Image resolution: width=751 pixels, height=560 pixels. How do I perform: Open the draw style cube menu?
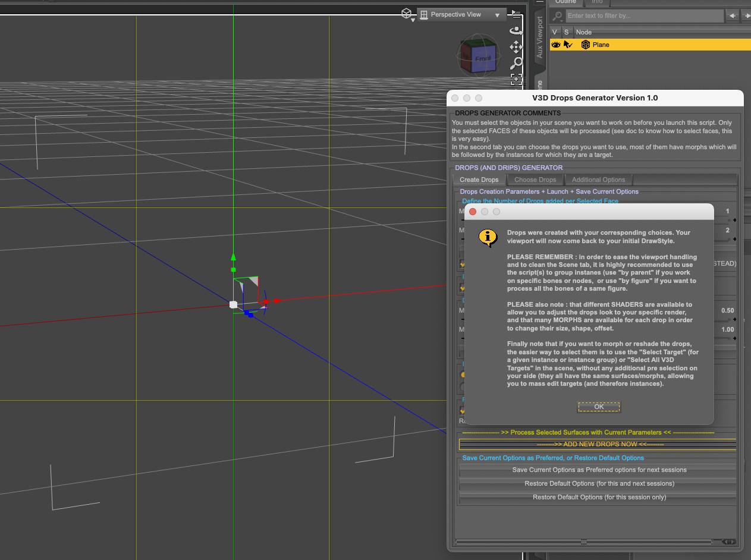click(407, 14)
